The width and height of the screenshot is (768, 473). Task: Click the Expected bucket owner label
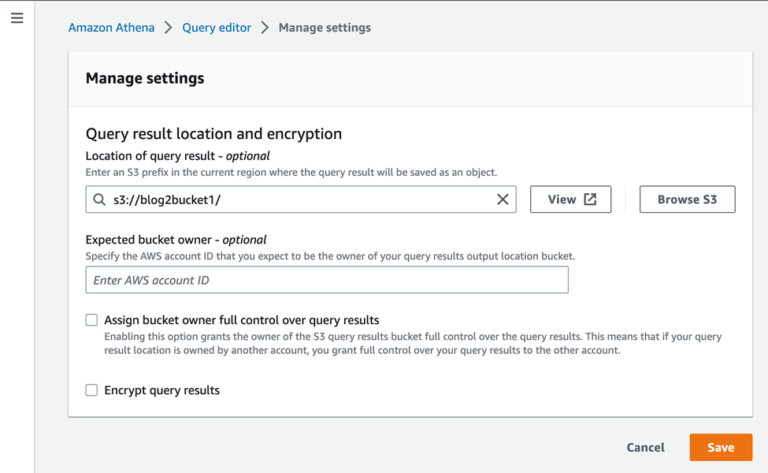click(176, 240)
